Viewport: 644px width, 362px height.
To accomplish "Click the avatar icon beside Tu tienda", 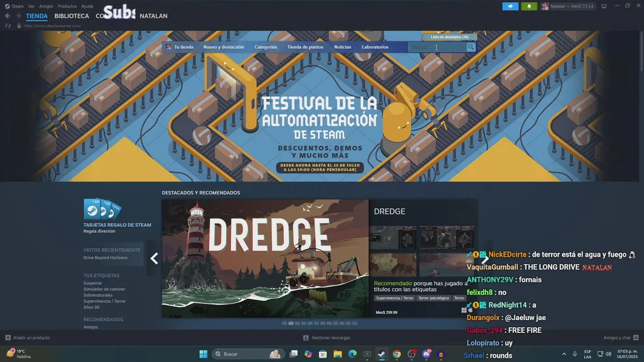I will pos(169,47).
